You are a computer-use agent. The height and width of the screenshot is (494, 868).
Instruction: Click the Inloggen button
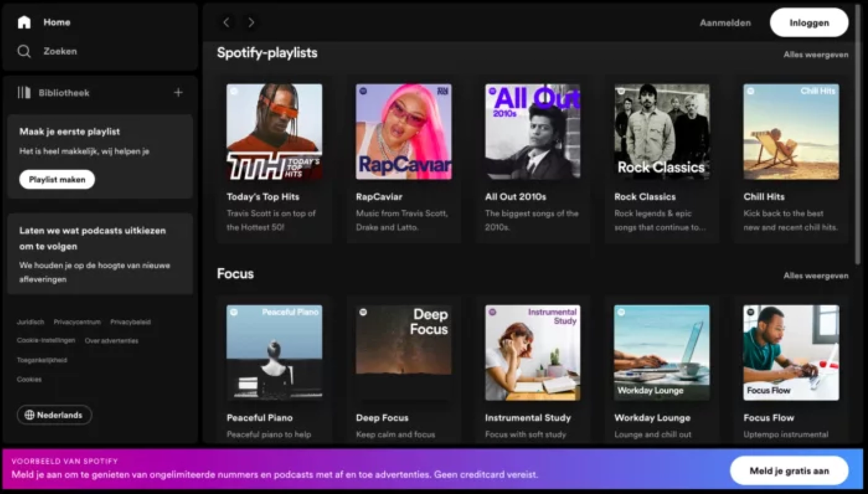click(x=809, y=22)
